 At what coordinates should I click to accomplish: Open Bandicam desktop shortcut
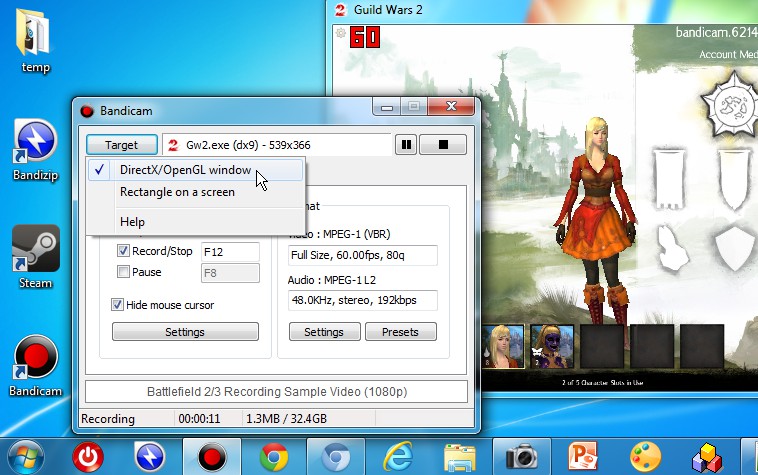pyautogui.click(x=35, y=366)
